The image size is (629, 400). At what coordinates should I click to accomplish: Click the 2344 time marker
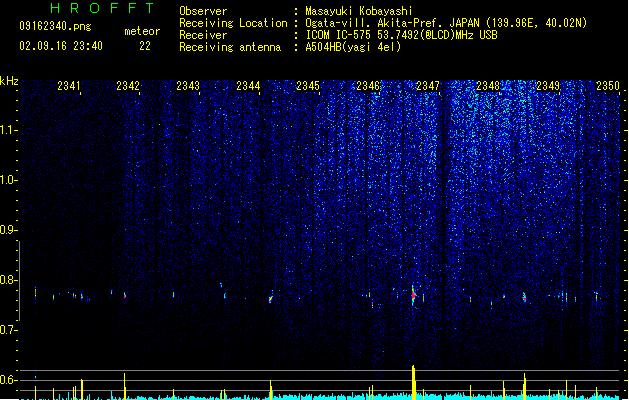(248, 86)
